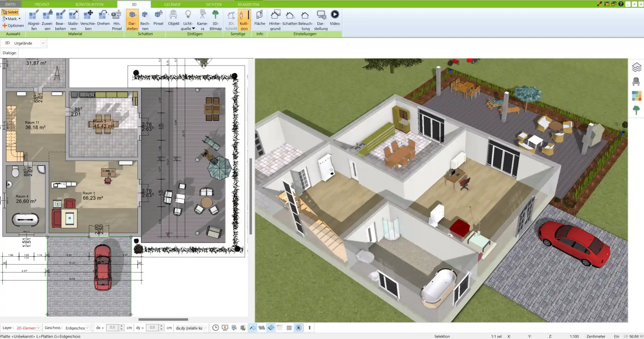644x339 pixels.
Task: Click the dy value input field
Action: [152, 328]
